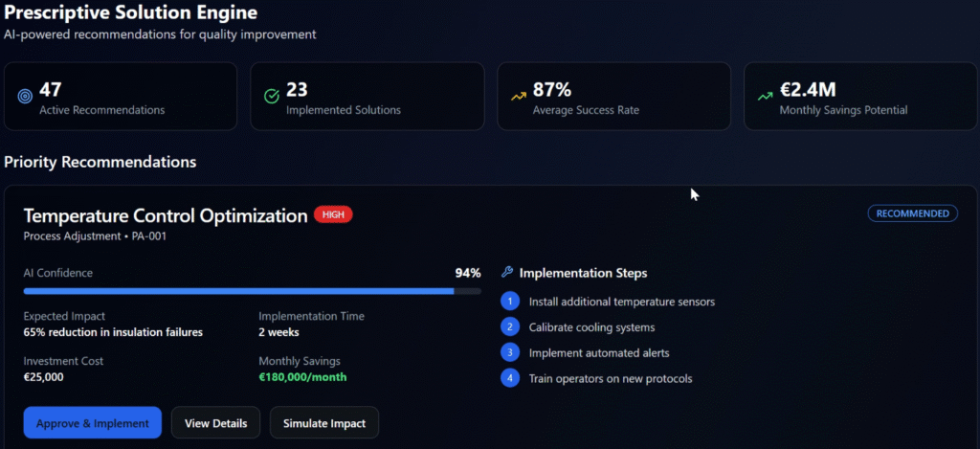The width and height of the screenshot is (980, 449).
Task: Click the green checkmark icon for Implemented Solutions
Action: pyautogui.click(x=272, y=97)
